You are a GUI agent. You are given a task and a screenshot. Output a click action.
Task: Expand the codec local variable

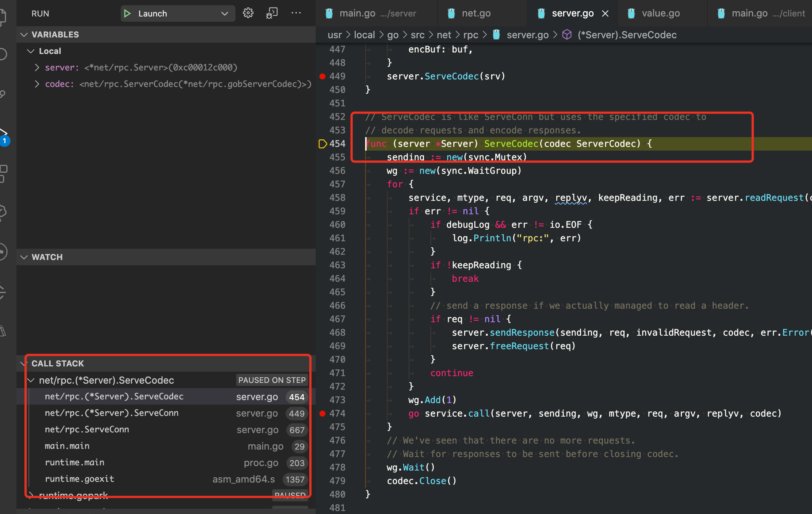point(37,84)
